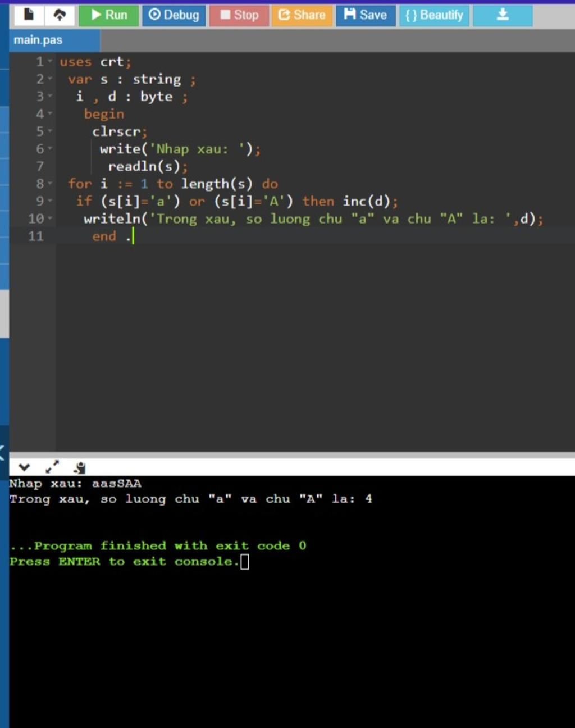The width and height of the screenshot is (575, 728).
Task: Run the Pascal program
Action: (x=108, y=15)
